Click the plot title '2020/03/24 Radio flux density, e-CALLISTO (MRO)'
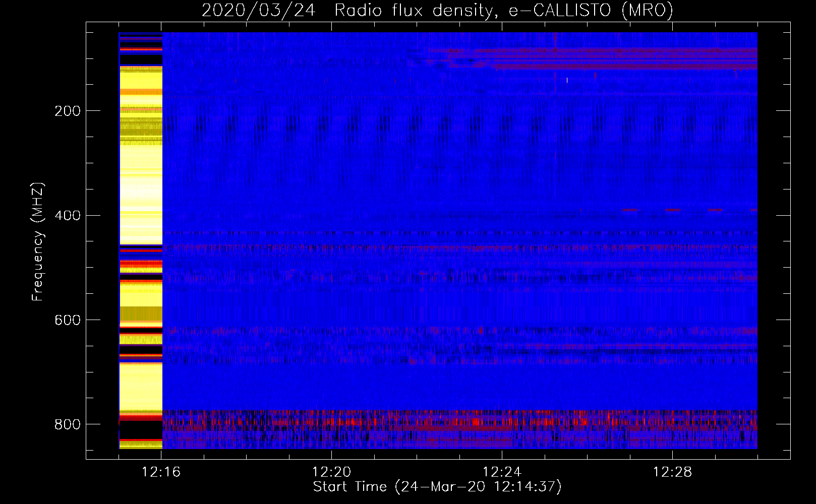The image size is (816, 504). point(437,10)
